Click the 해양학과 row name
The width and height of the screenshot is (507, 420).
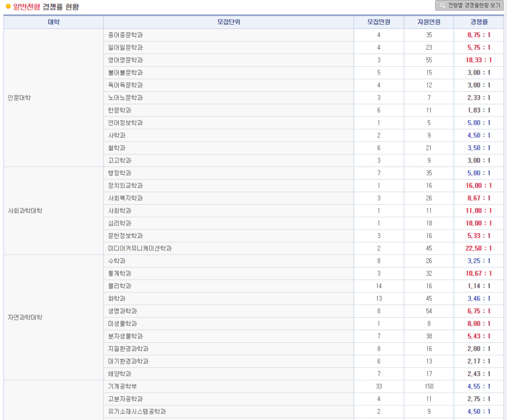point(120,374)
